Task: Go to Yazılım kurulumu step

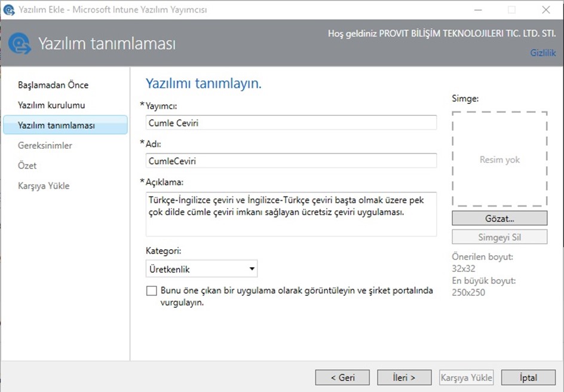Action: pos(51,105)
